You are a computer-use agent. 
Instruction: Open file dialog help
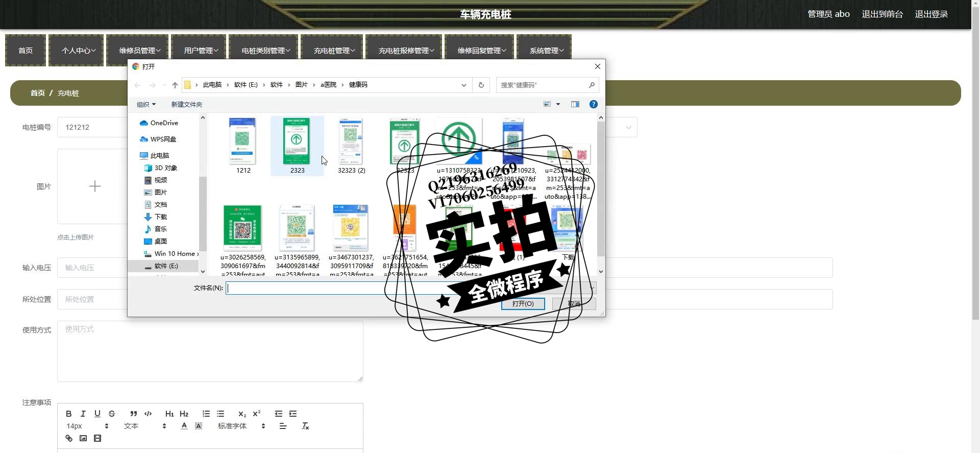click(593, 104)
